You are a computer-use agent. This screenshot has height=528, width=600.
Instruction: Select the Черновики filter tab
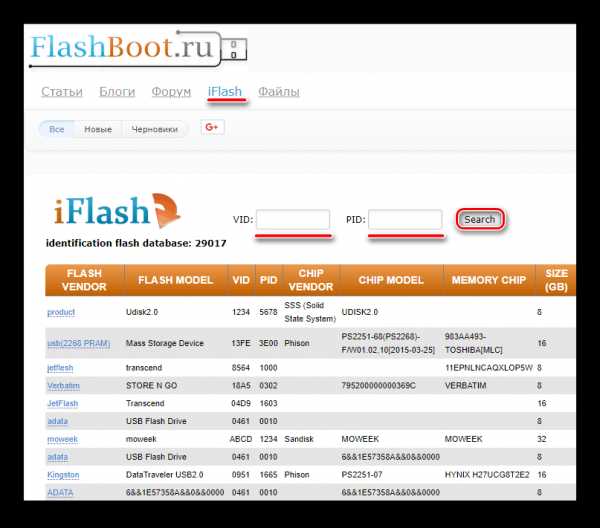[x=155, y=129]
